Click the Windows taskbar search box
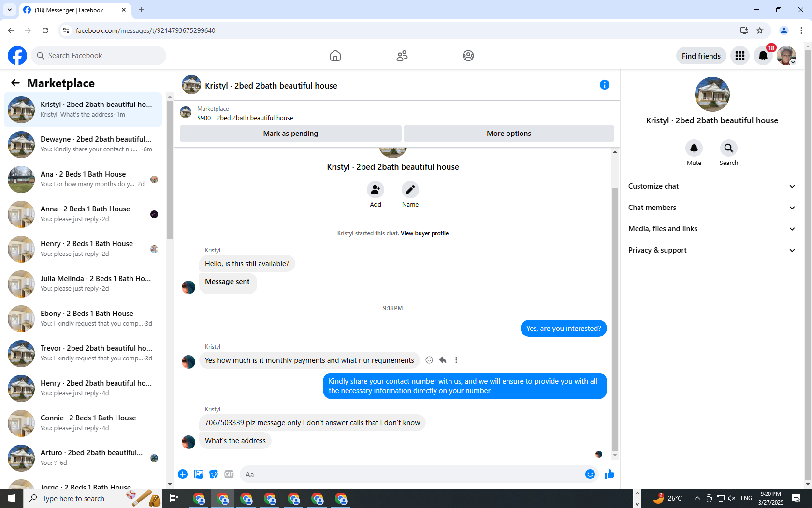Screen dimensions: 812x508 [93, 498]
